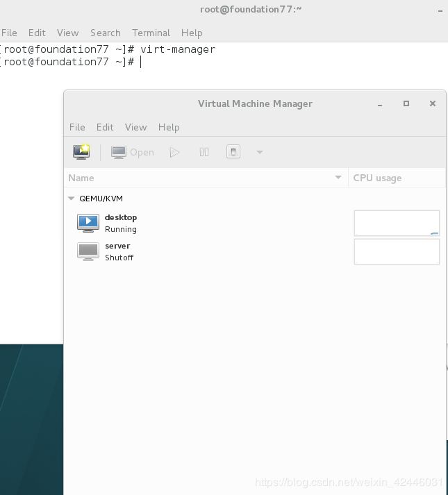Open the Terminal window Search menu

tap(106, 33)
